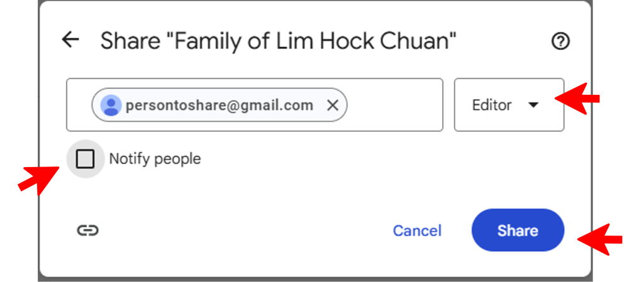
Task: Click the back arrow beside the Share title
Action: click(70, 41)
